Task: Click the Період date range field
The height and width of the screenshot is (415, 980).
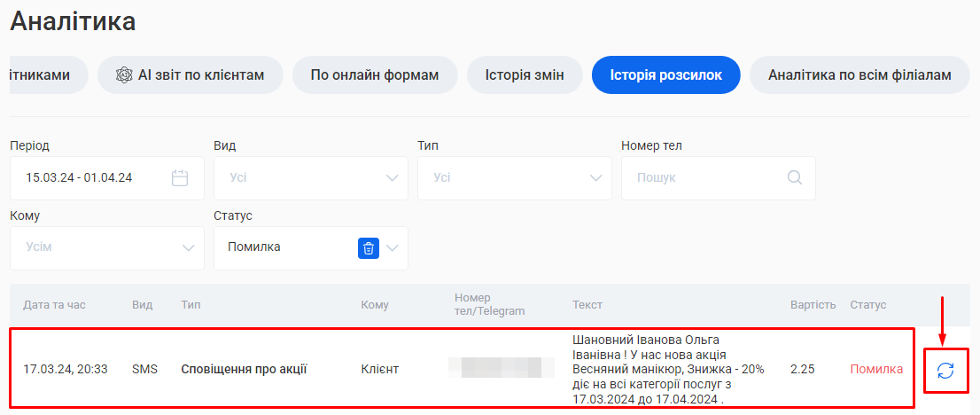Action: click(x=107, y=177)
